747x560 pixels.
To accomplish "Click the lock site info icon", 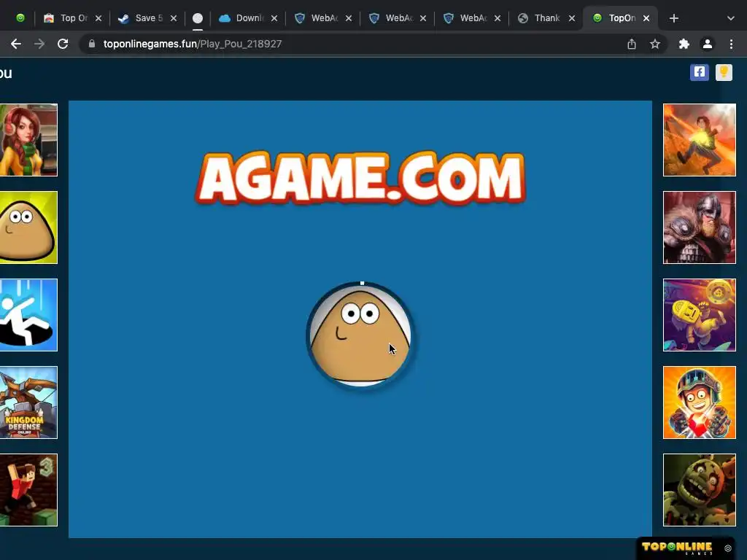I will click(x=92, y=44).
